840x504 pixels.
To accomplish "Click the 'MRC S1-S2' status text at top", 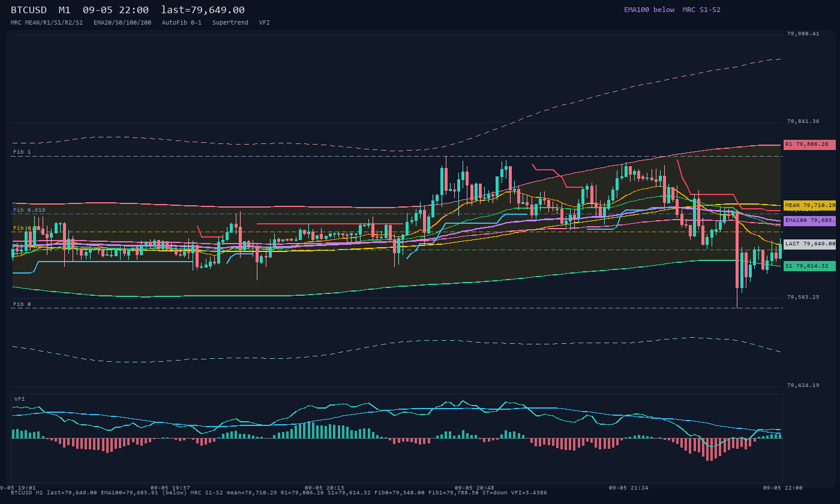I will click(701, 10).
